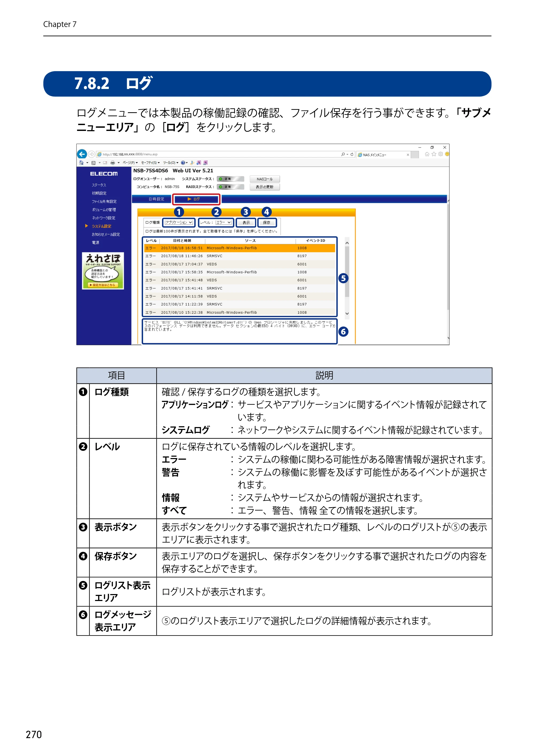Open ネットワーク設定 in the sidebar
The height and width of the screenshot is (756, 535).
[x=103, y=218]
